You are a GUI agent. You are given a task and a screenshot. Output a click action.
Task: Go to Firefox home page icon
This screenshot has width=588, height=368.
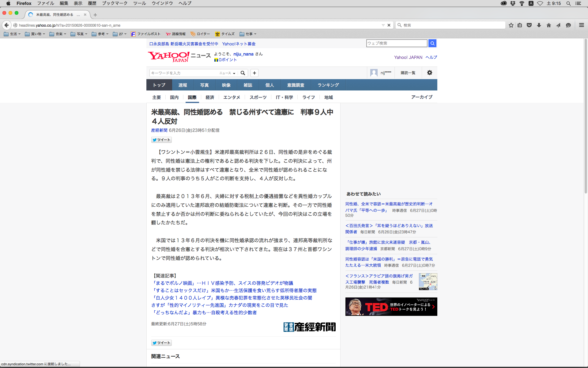point(549,25)
